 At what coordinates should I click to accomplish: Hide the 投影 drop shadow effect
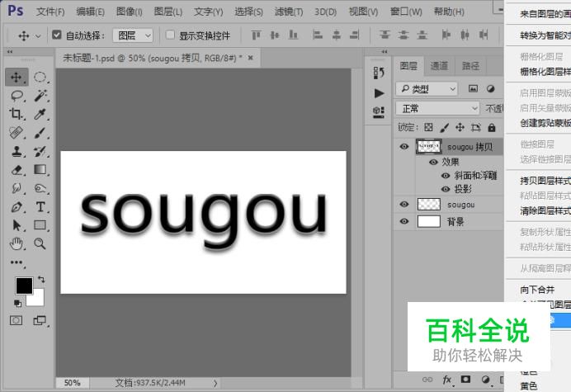[x=446, y=189]
